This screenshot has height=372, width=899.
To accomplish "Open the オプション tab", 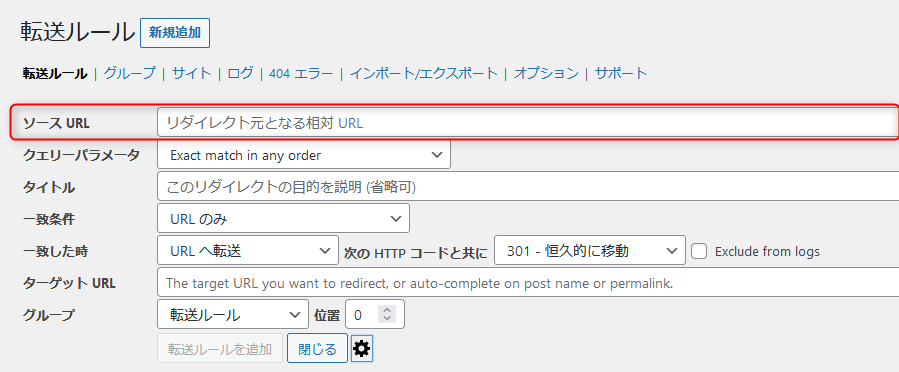I will click(x=546, y=73).
